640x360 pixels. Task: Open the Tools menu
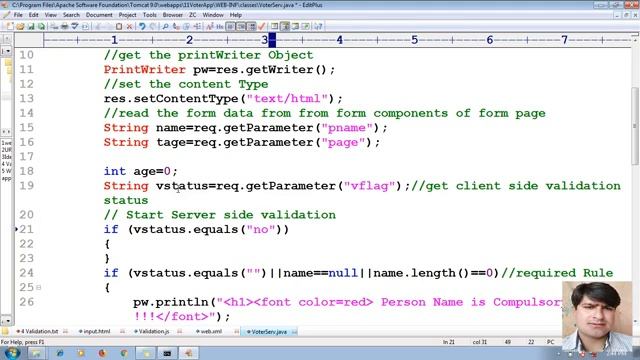point(149,15)
